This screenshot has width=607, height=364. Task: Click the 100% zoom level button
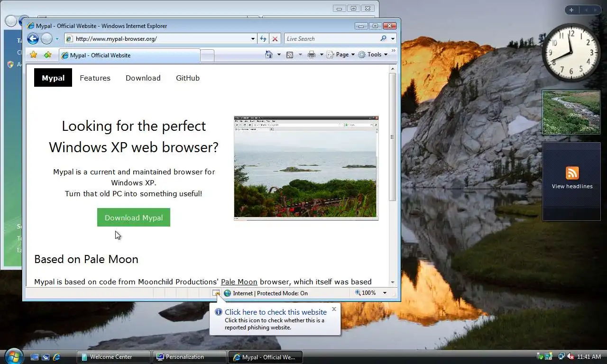(x=365, y=293)
